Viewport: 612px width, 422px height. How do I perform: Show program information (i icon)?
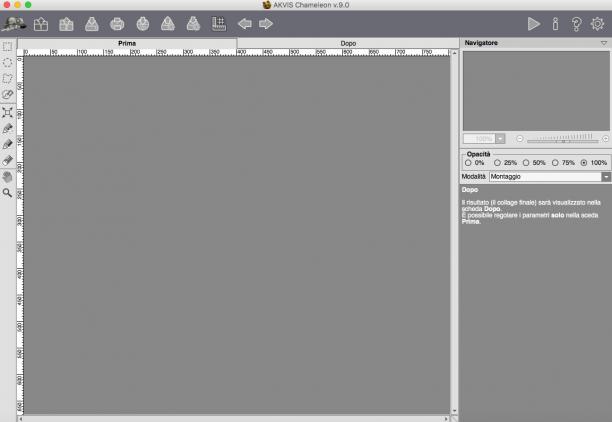pos(555,24)
